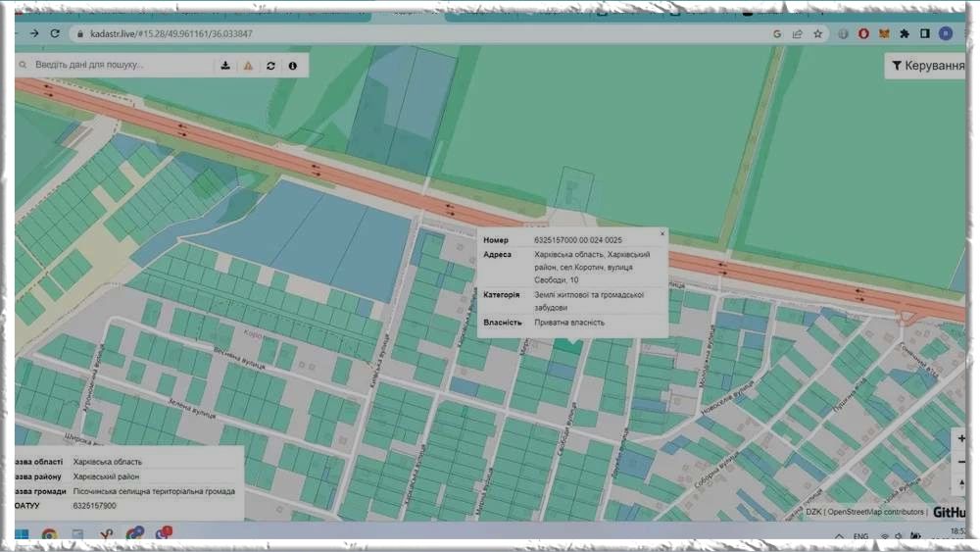Click the GitHub link in map corner
Viewport: 980px width, 552px height.
[x=949, y=512]
